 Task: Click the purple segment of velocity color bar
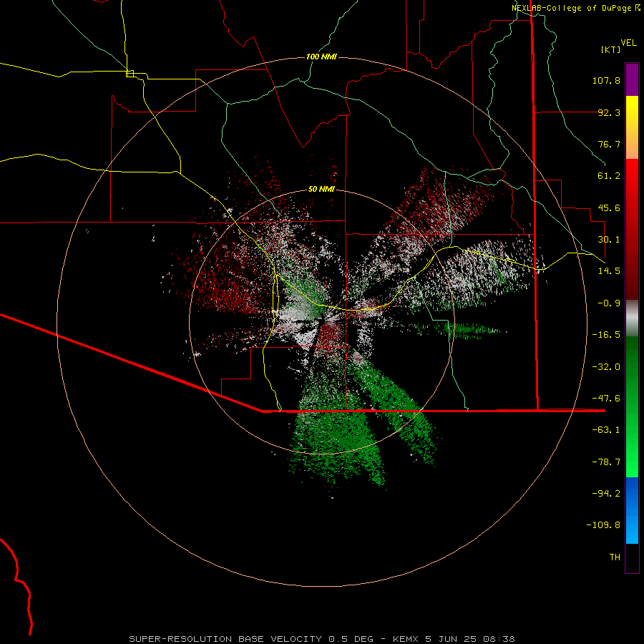[x=632, y=80]
